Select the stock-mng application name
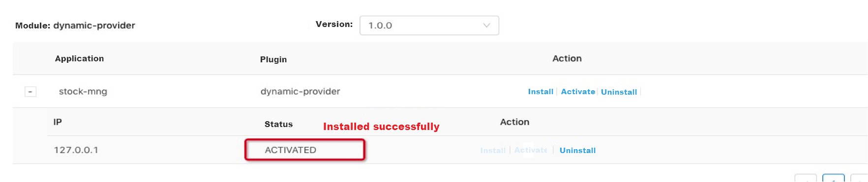Image resolution: width=868 pixels, height=182 pixels. pos(83,91)
